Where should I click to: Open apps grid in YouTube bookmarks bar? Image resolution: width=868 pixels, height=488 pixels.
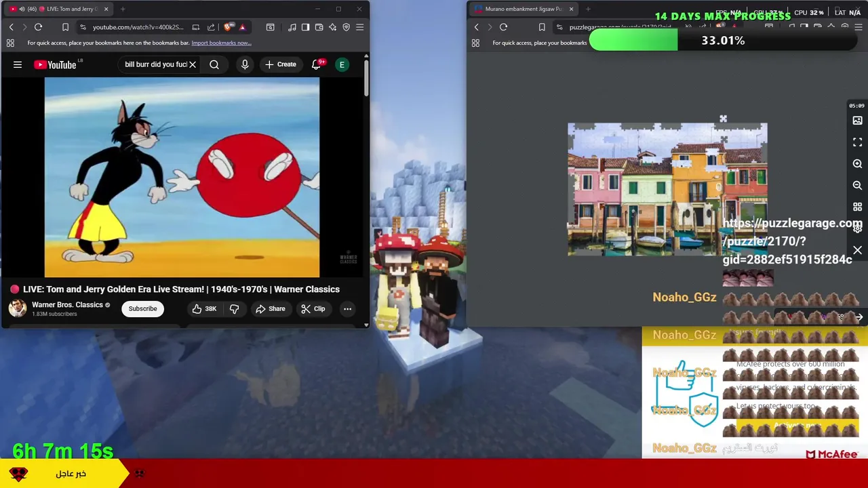(10, 43)
